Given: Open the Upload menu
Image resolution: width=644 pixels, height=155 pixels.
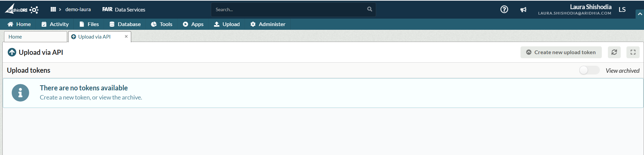Looking at the screenshot, I should pyautogui.click(x=227, y=24).
